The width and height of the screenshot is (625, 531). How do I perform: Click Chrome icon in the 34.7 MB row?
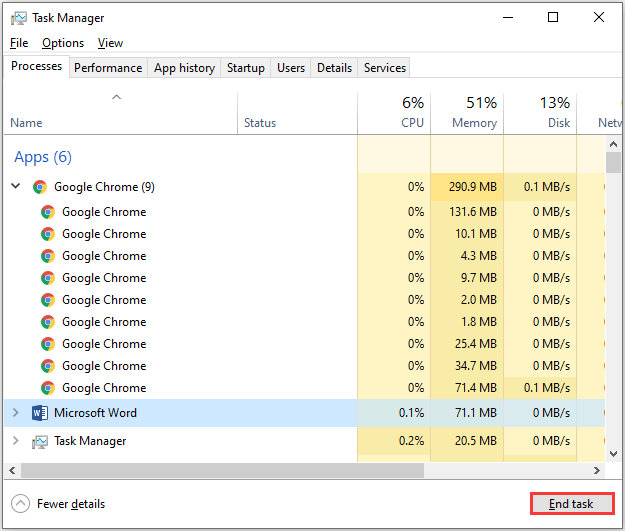(x=48, y=366)
